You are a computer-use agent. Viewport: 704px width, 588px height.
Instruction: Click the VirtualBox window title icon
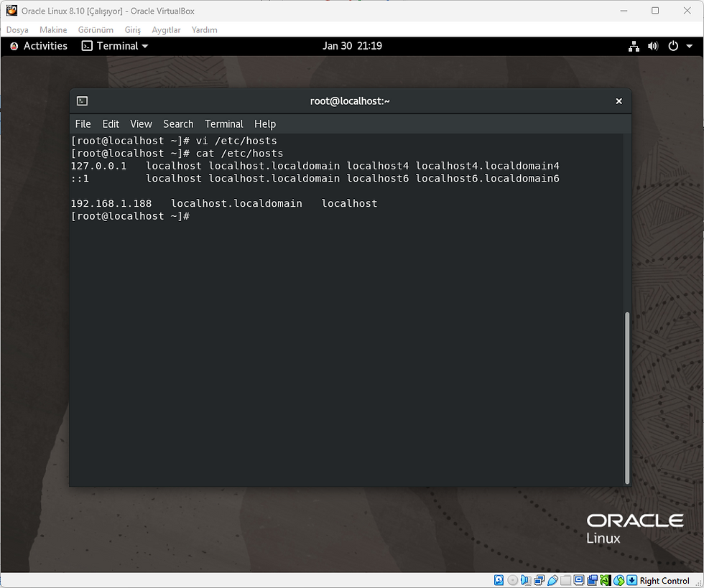(x=11, y=10)
